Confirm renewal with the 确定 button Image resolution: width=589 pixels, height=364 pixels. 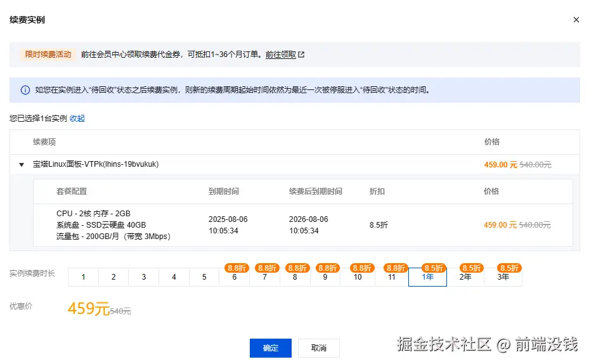[271, 348]
